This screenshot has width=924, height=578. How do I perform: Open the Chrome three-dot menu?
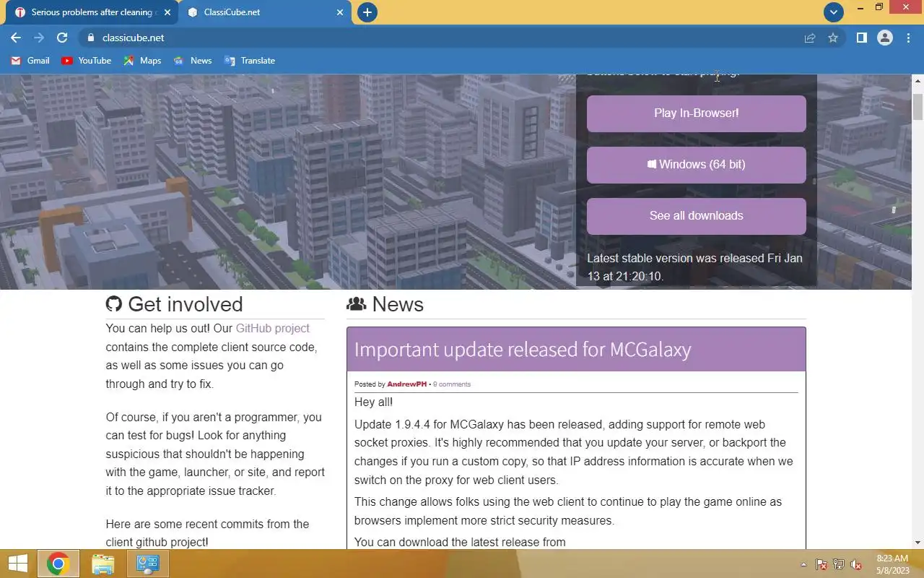[908, 38]
